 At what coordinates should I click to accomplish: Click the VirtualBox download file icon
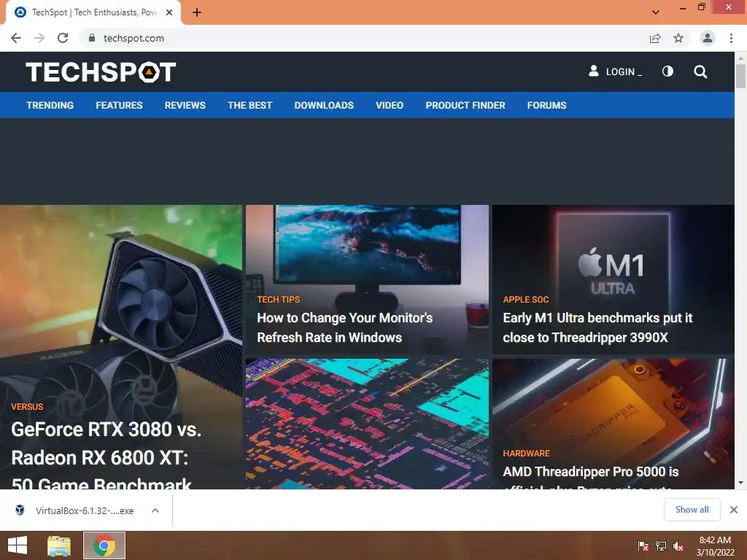tap(20, 510)
